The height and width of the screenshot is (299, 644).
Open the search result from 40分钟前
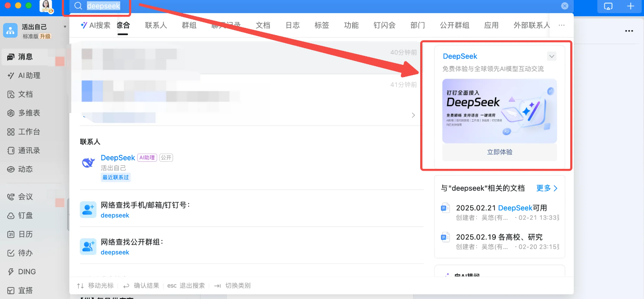tap(247, 58)
